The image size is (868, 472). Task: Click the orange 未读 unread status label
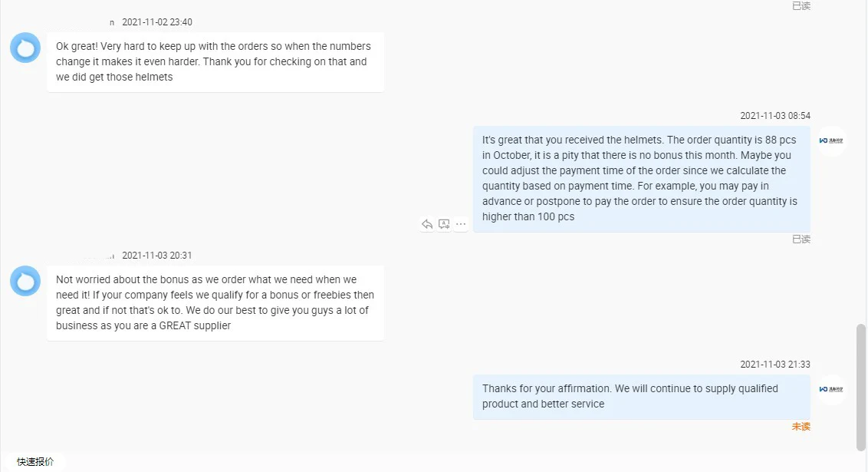coord(801,427)
